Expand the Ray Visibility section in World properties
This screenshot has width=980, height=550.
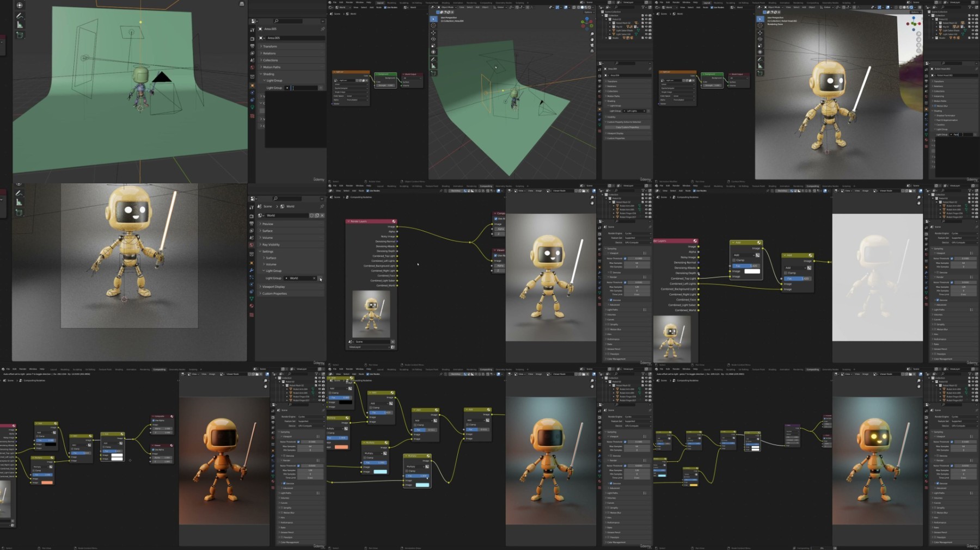tap(271, 245)
